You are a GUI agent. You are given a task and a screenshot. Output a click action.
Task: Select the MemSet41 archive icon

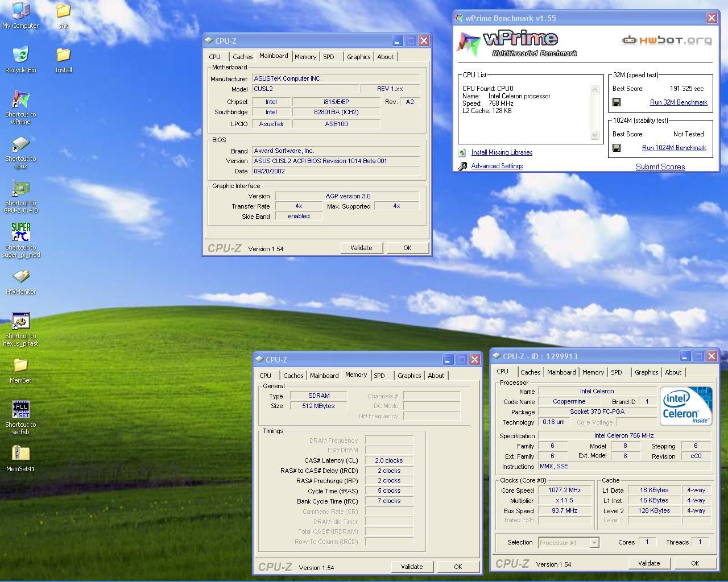tap(20, 459)
